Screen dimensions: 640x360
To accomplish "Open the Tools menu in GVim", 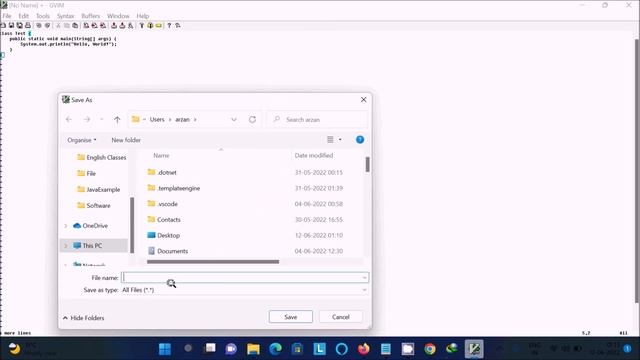I will coord(43,16).
